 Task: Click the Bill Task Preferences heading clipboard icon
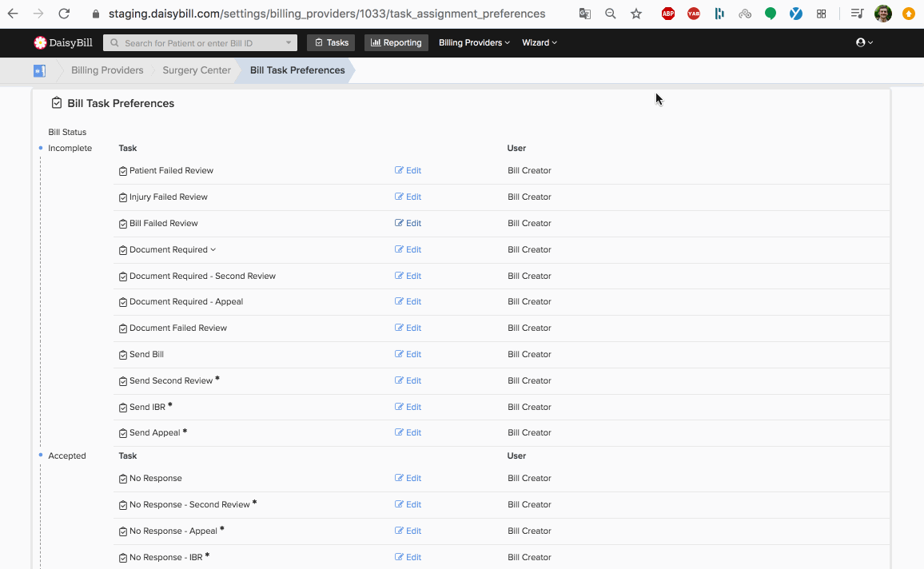click(57, 103)
